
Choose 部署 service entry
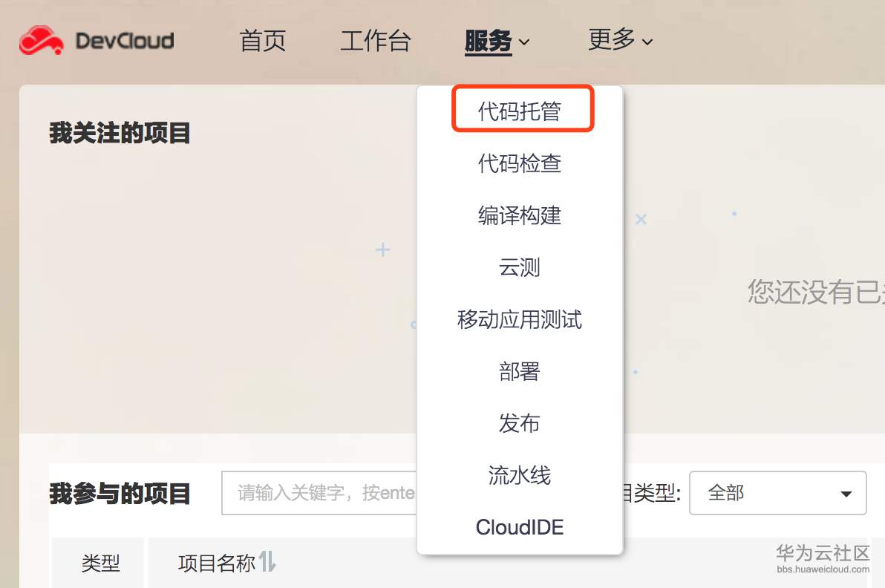pos(520,371)
